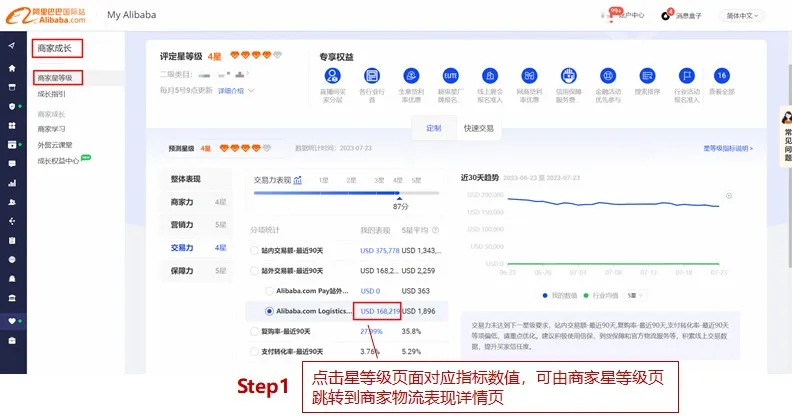Select 营销力 5星 category
792x417 pixels.
coord(197,225)
